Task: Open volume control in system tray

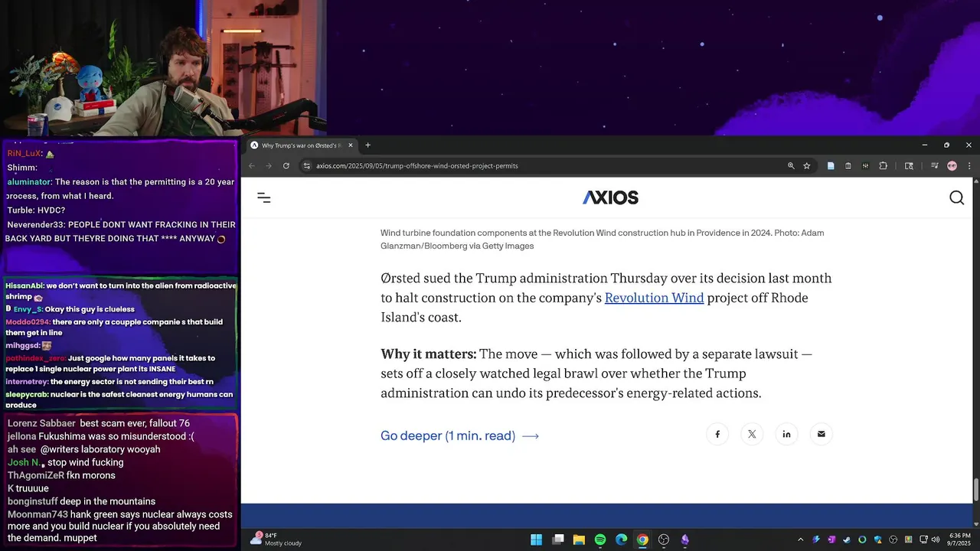Action: click(x=936, y=540)
